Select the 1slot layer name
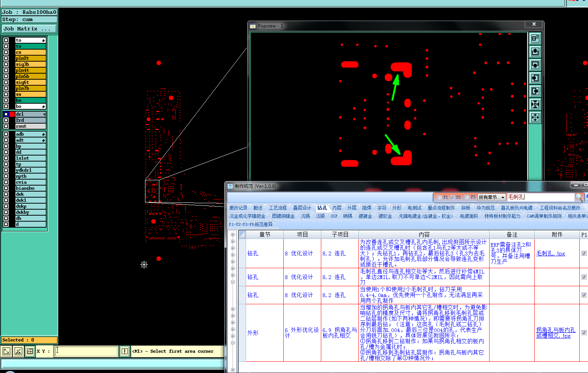Screen dimensions: 588x373 click(30, 158)
